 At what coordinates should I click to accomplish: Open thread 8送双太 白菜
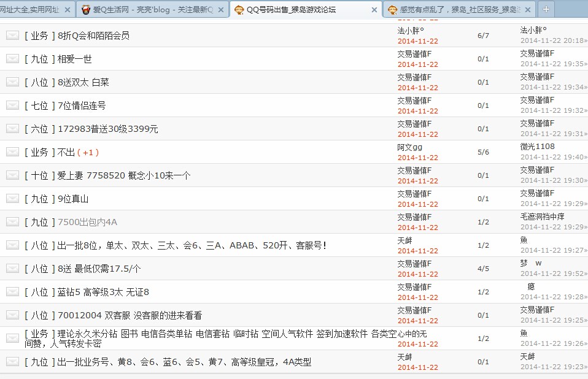tap(83, 82)
